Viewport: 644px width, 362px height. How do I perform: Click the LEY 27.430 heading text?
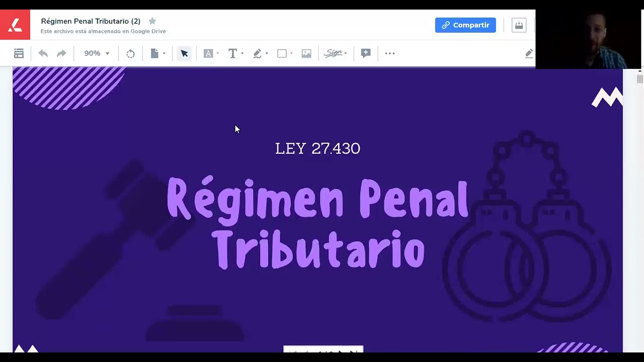[x=317, y=148]
